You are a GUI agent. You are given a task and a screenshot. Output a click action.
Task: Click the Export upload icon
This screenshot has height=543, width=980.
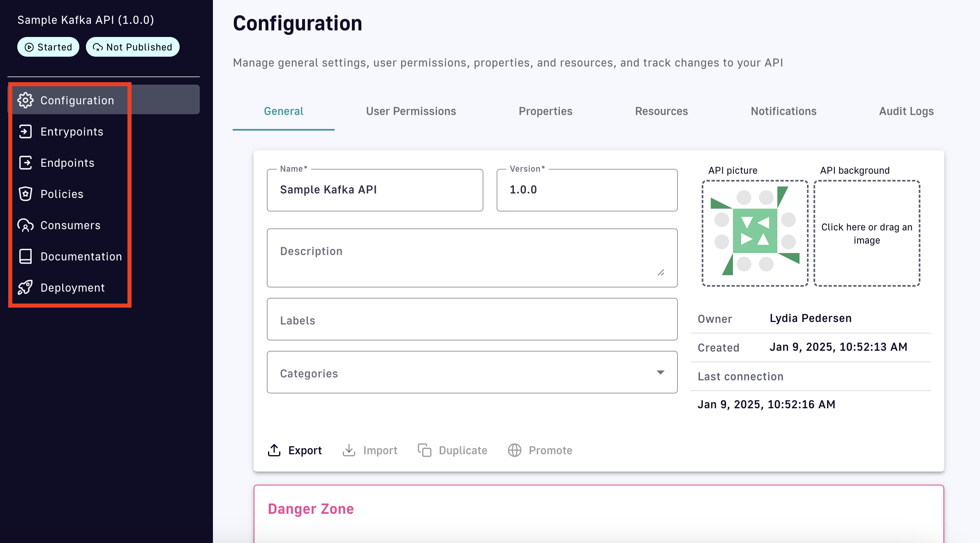(x=274, y=450)
